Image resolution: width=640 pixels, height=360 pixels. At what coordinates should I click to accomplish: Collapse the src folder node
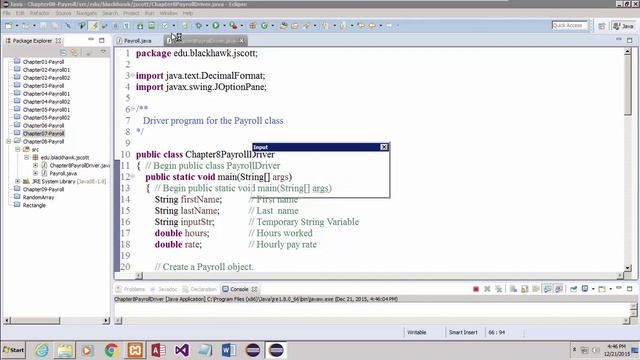coord(18,149)
